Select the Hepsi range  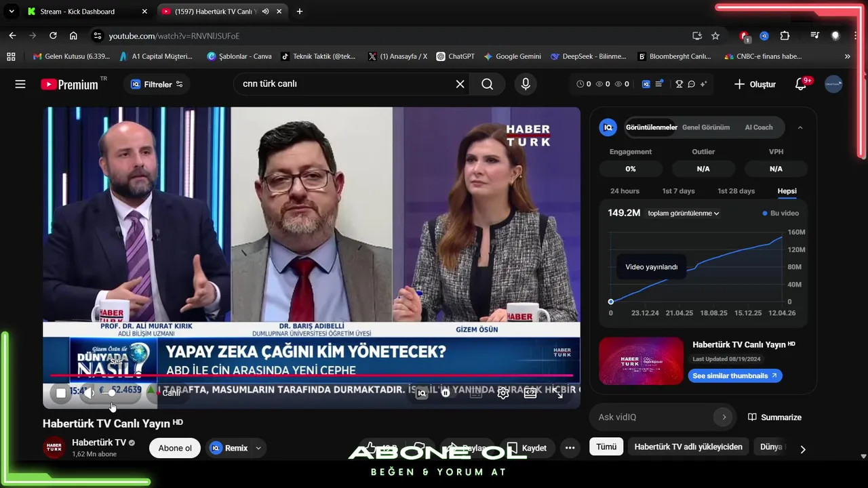(x=787, y=191)
